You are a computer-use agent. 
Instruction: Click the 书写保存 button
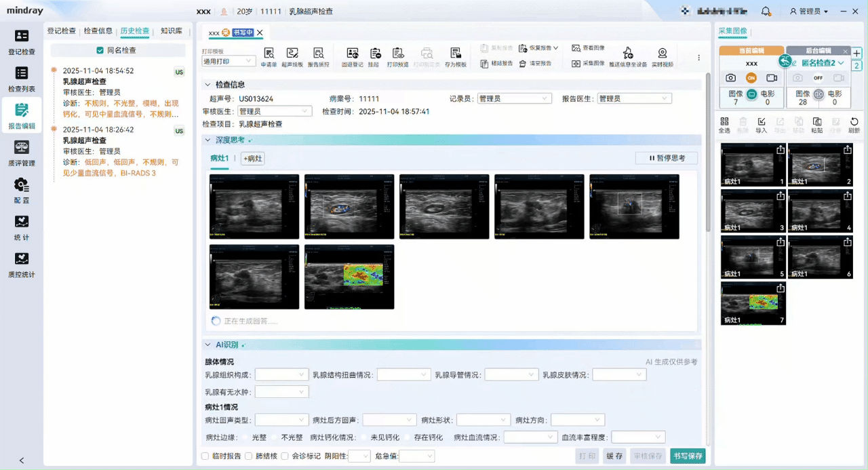(x=687, y=456)
